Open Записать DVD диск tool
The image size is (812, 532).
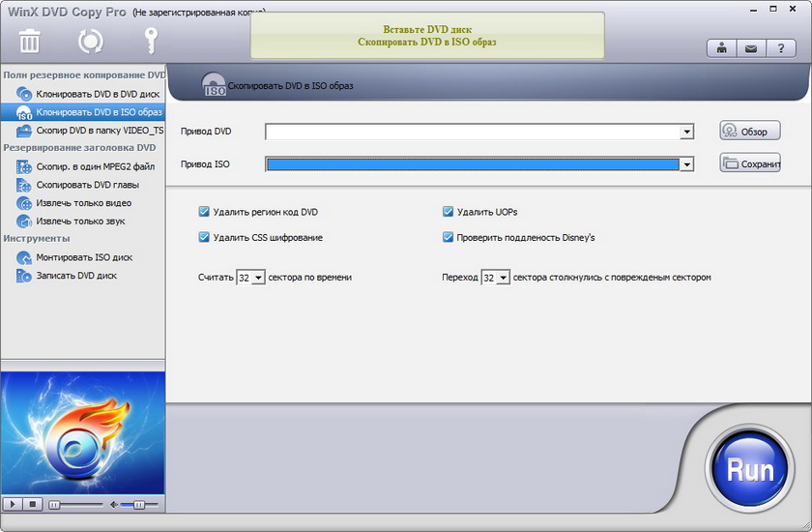76,276
